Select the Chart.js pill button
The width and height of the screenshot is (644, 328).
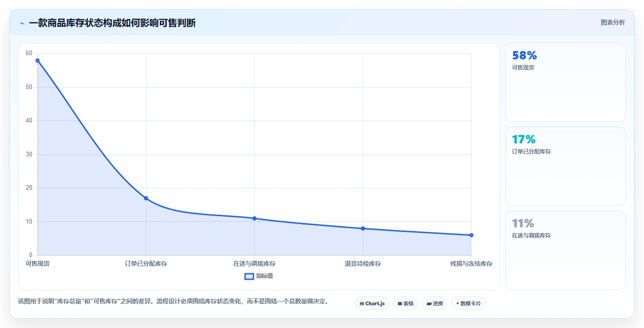click(372, 303)
